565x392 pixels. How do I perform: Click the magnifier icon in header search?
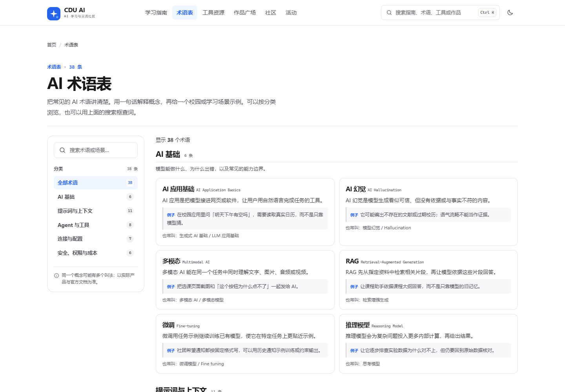(x=389, y=13)
